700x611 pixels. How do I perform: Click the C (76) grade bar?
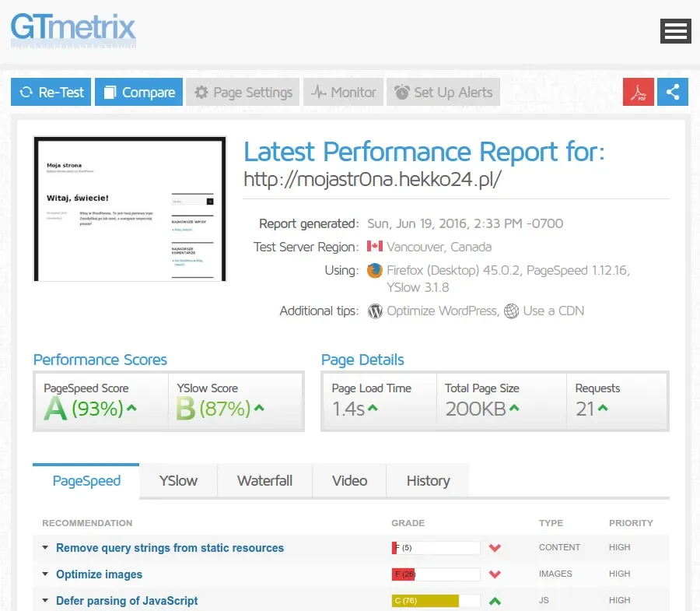tap(436, 601)
